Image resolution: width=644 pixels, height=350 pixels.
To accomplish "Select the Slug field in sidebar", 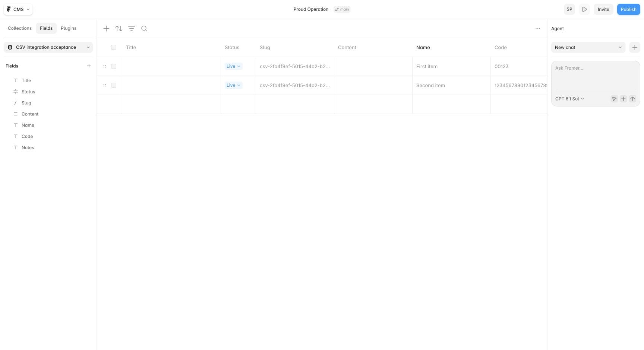I will click(48, 103).
